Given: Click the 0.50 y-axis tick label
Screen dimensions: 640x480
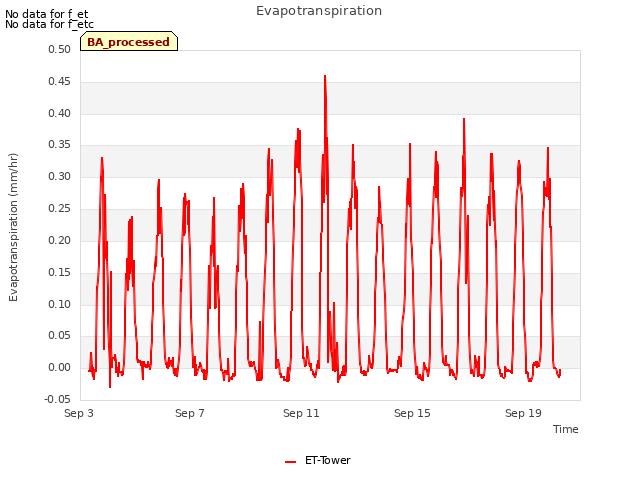Looking at the screenshot, I should pyautogui.click(x=60, y=49).
